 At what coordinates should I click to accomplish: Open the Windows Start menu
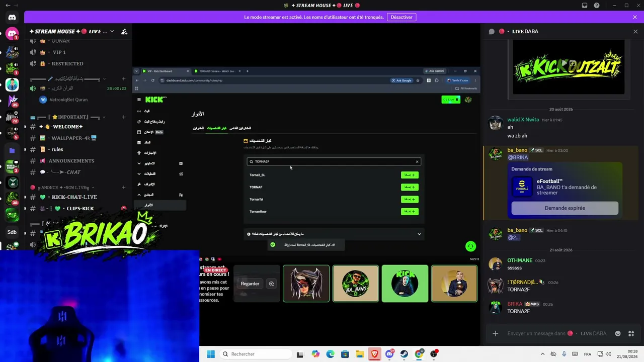(x=211, y=354)
